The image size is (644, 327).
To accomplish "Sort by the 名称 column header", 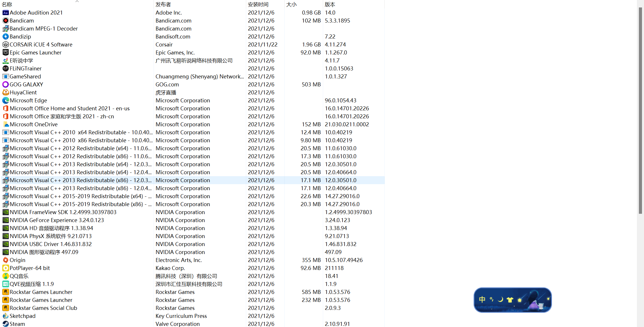I will (x=7, y=4).
